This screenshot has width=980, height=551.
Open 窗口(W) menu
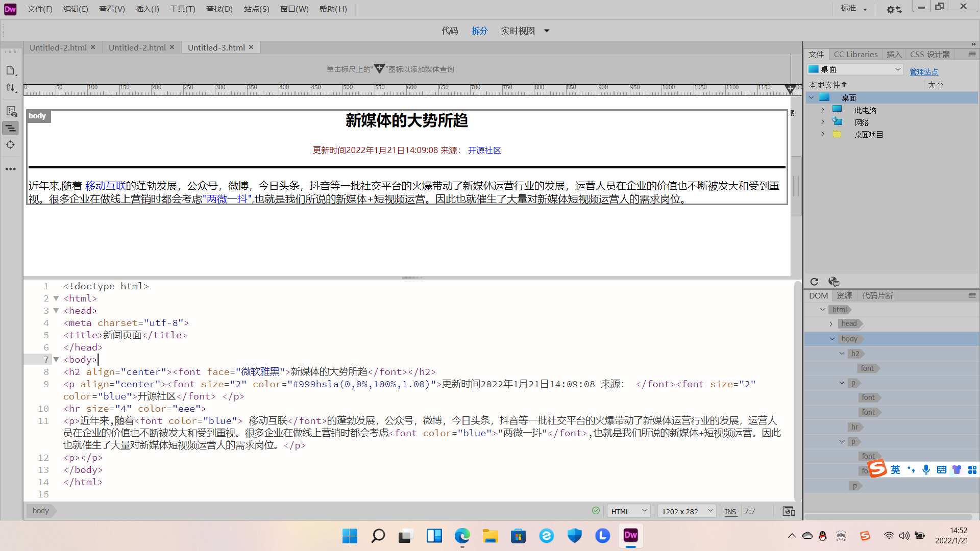click(294, 9)
